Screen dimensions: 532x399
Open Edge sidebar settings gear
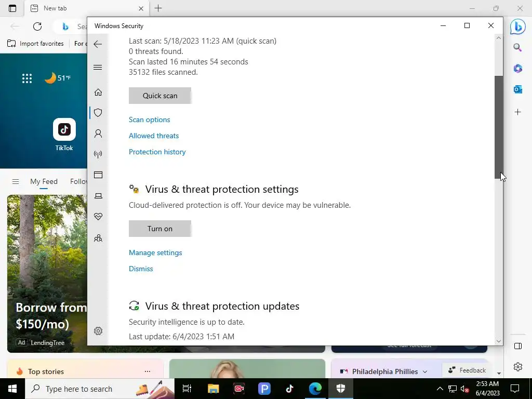518,367
